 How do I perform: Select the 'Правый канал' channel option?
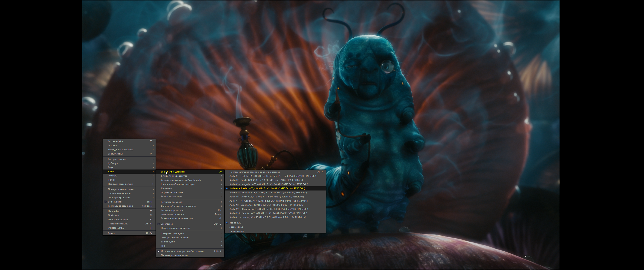click(x=275, y=231)
